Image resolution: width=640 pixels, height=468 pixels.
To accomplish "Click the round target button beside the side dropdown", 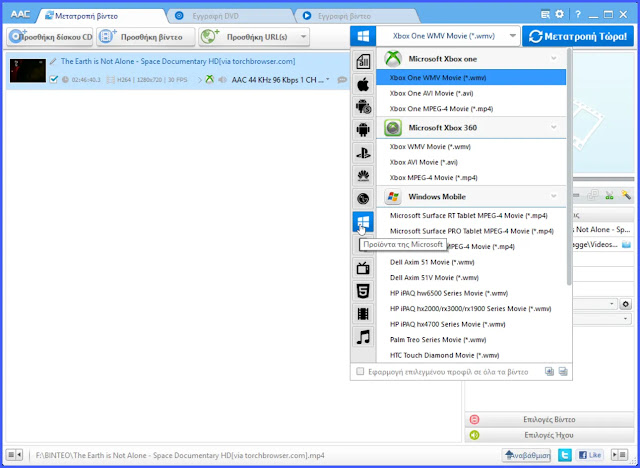I will (625, 304).
